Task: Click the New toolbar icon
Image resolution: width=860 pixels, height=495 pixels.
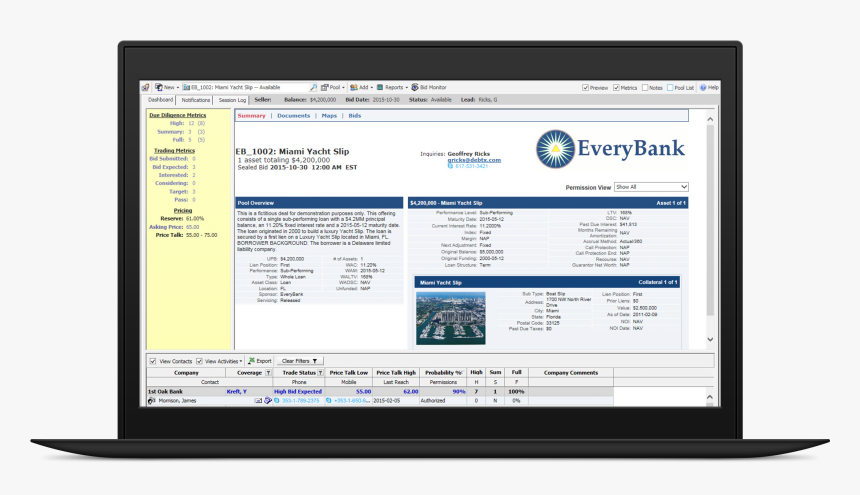Action: 159,87
